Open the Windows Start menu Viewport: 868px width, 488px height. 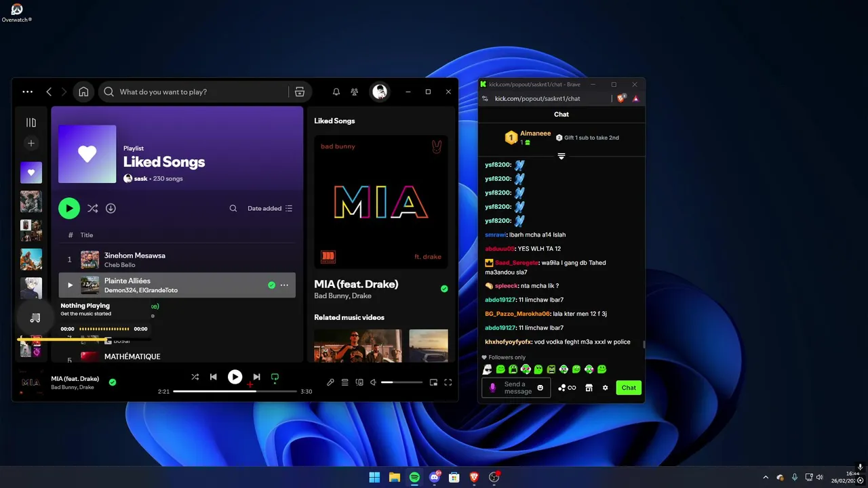coord(374,477)
